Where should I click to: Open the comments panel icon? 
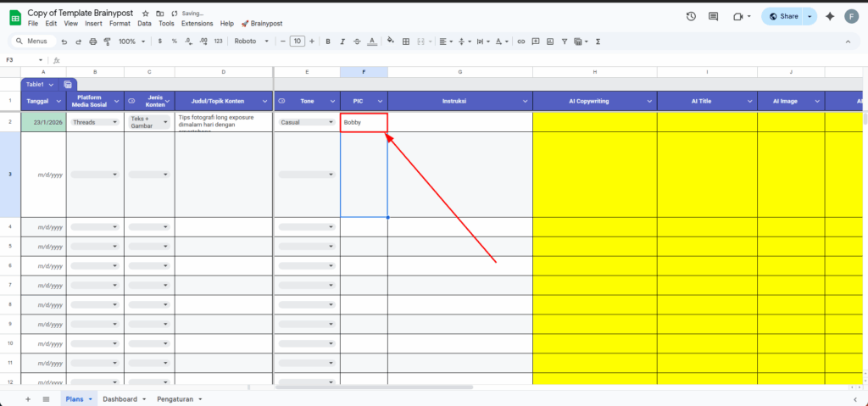(x=714, y=16)
